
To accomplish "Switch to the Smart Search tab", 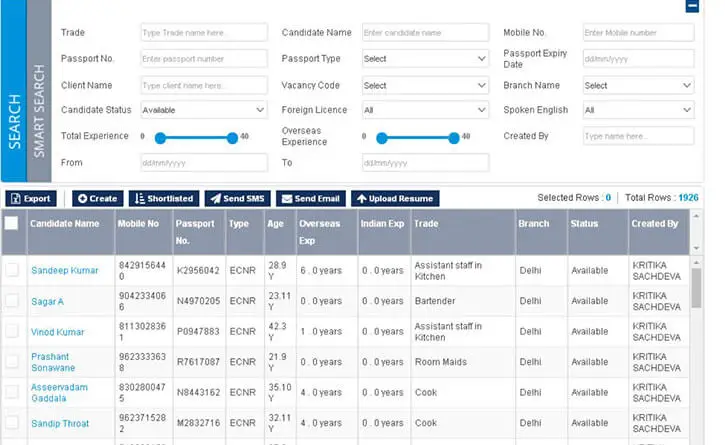I will pos(40,110).
